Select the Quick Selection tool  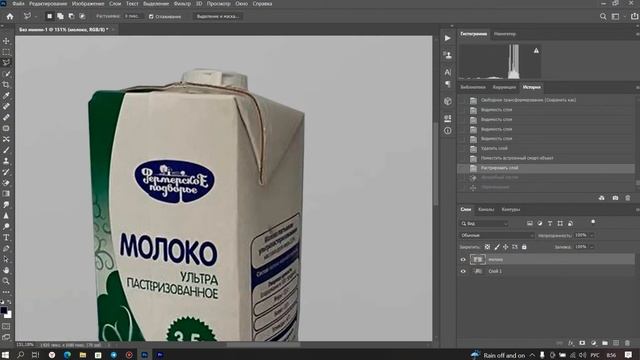[6, 74]
